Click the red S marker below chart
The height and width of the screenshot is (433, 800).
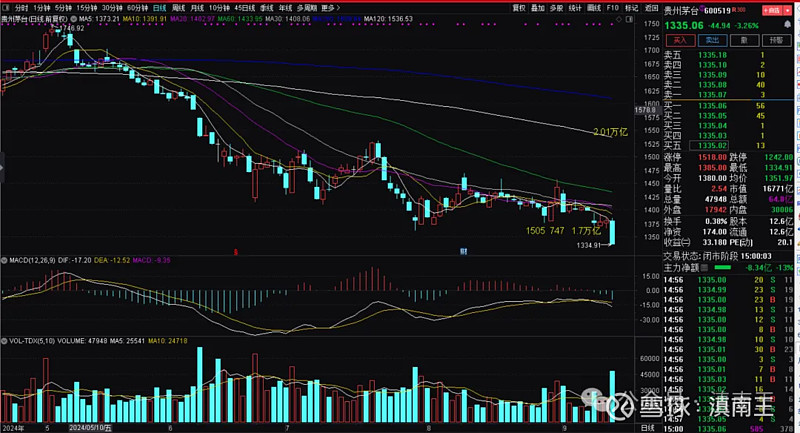pos(236,251)
